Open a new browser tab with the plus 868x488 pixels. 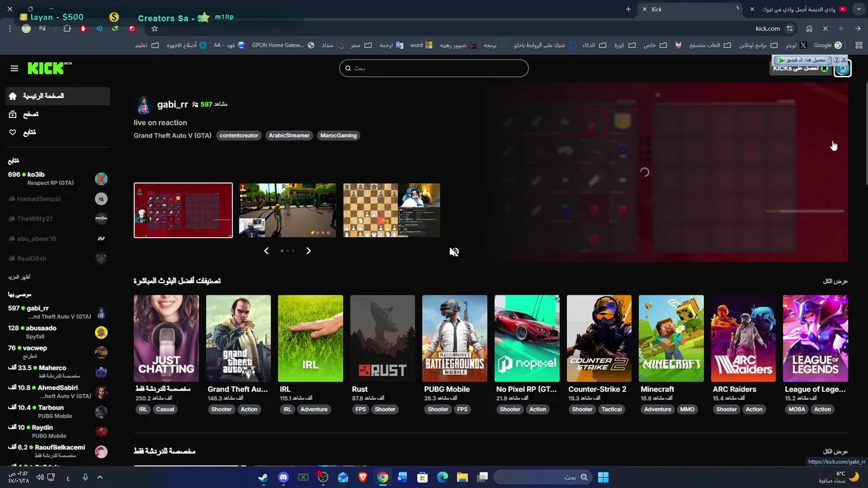[628, 9]
